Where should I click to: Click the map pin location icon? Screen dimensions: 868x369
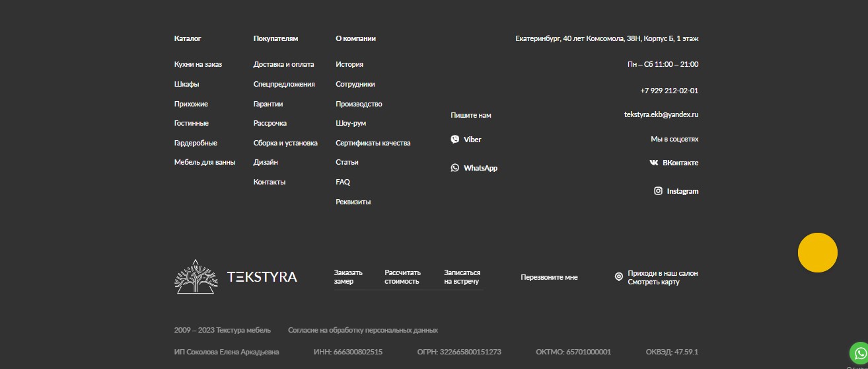point(618,277)
